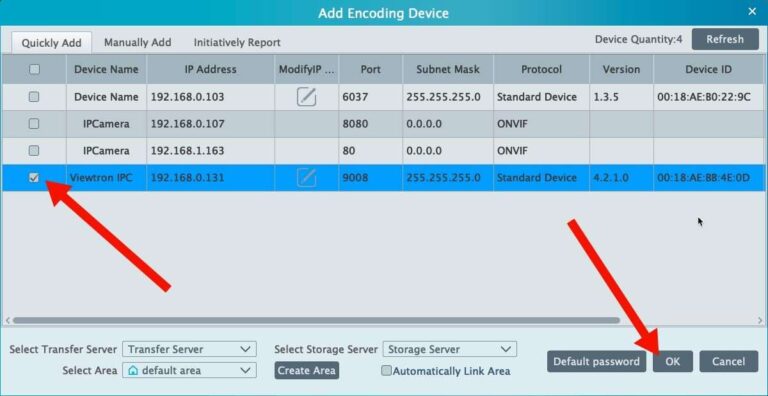This screenshot has width=768, height=396.
Task: Select IP address cell 192.168.1.163
Action: pos(211,150)
